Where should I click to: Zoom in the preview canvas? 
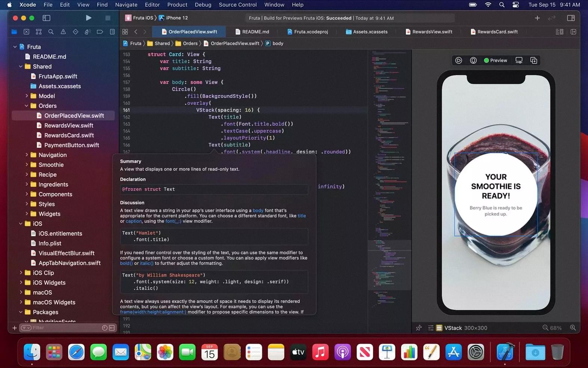573,328
